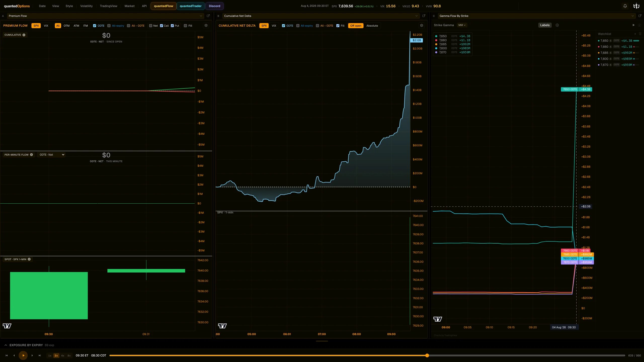Enable Fill checkbox in Premium Flow
Screen dimensions: 644x362
coord(185,26)
